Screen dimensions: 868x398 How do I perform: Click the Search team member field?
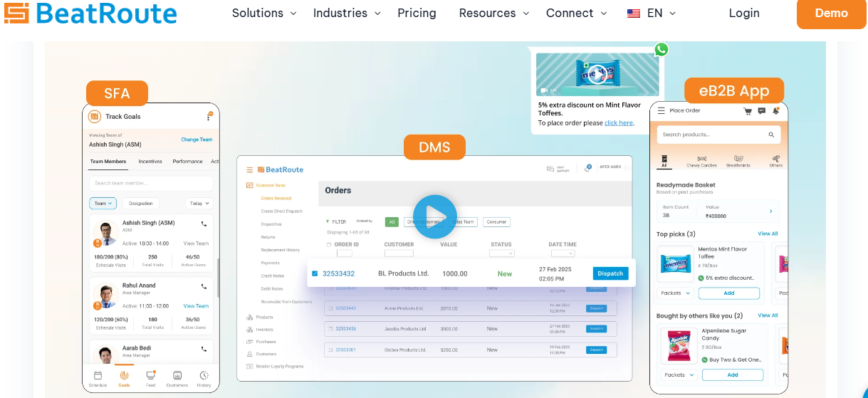151,183
